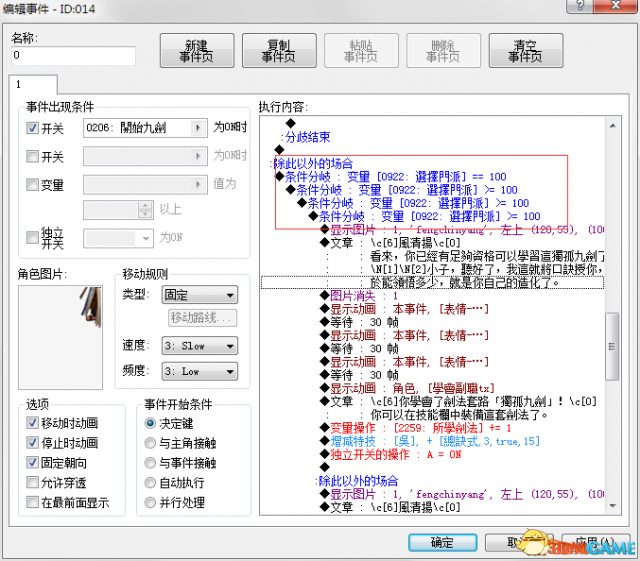The height and width of the screenshot is (561, 640).
Task: Open the 类型 固定 dropdown
Action: [200, 294]
